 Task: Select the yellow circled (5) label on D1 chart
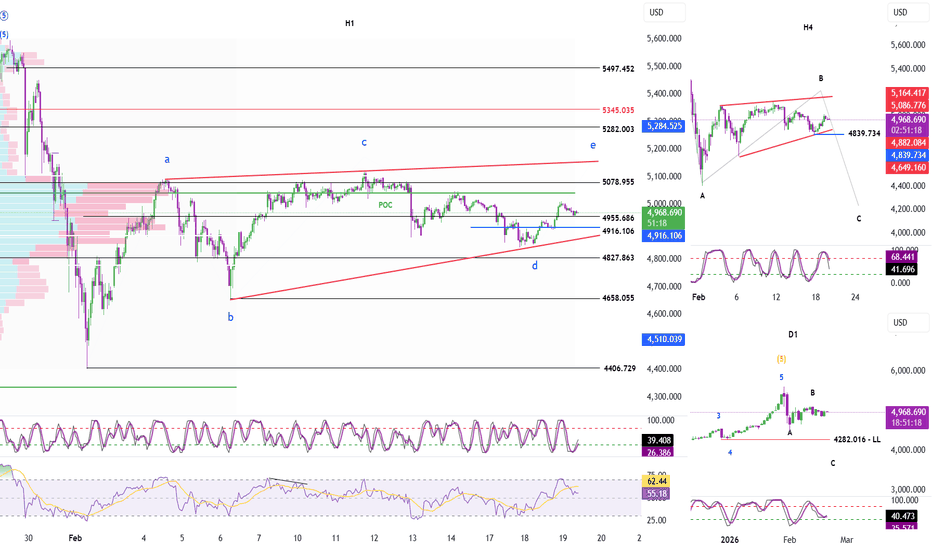pos(782,357)
